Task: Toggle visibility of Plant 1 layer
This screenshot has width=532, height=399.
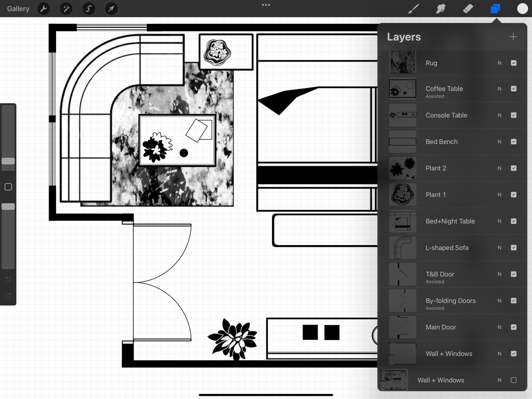Action: tap(514, 195)
